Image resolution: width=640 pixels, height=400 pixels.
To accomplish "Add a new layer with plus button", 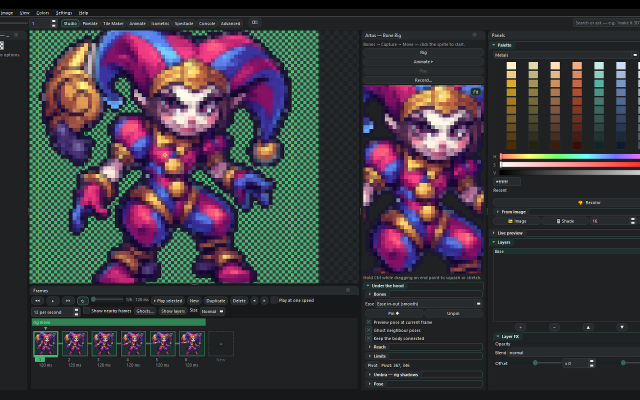I will (520, 327).
